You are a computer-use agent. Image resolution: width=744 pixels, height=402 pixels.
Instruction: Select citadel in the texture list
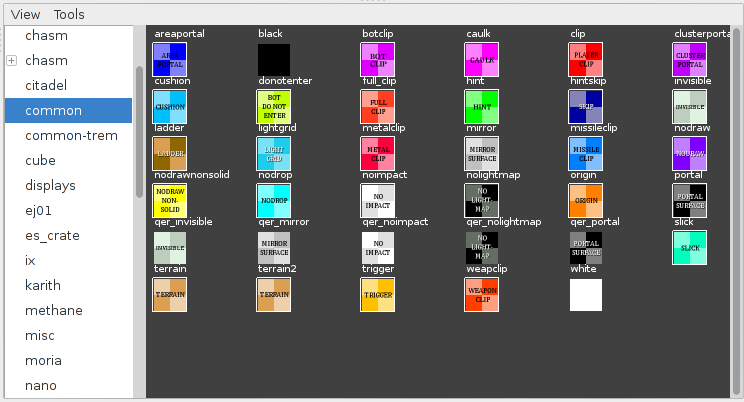pos(46,85)
